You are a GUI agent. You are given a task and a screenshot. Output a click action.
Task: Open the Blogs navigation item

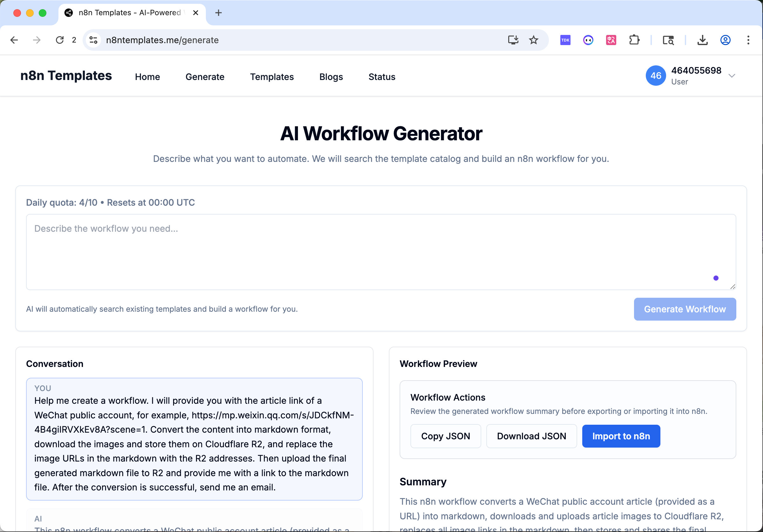click(x=331, y=77)
